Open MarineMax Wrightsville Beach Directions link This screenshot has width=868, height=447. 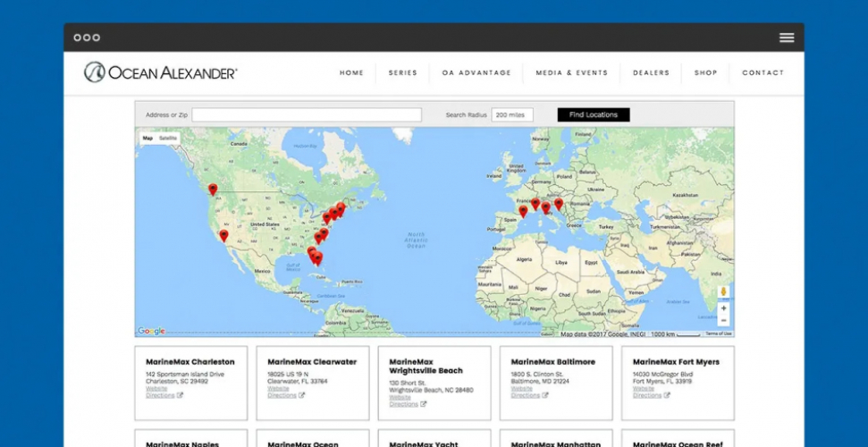point(403,404)
